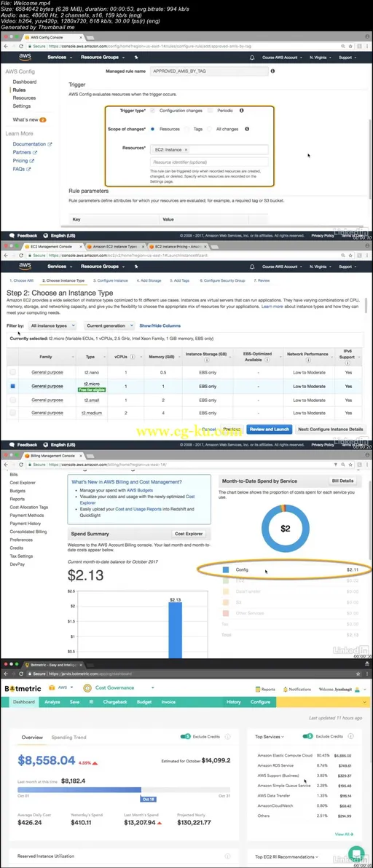Click the blue Config legend swatch

point(225,569)
